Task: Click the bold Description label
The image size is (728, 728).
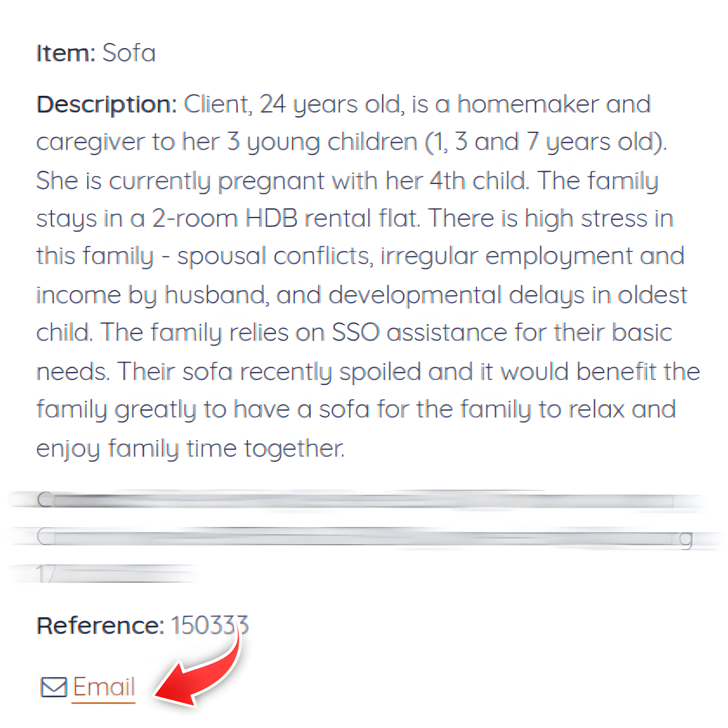Action: (x=106, y=105)
